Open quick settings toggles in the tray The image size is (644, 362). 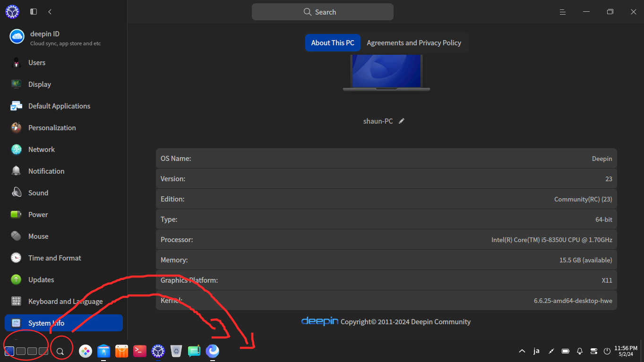point(594,351)
